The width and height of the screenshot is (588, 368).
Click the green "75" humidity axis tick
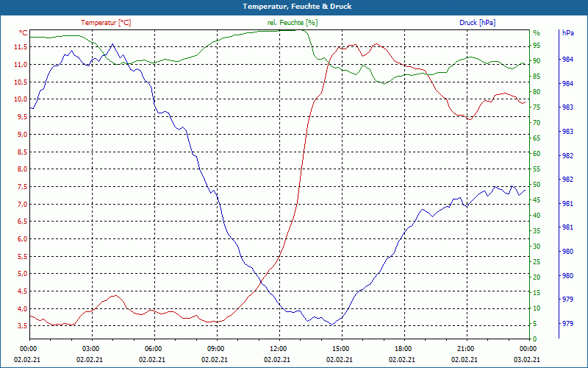tap(537, 107)
